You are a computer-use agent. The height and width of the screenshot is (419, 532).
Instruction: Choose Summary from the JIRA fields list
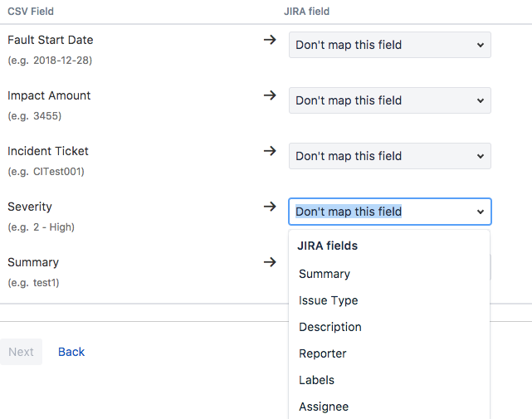[388, 274]
